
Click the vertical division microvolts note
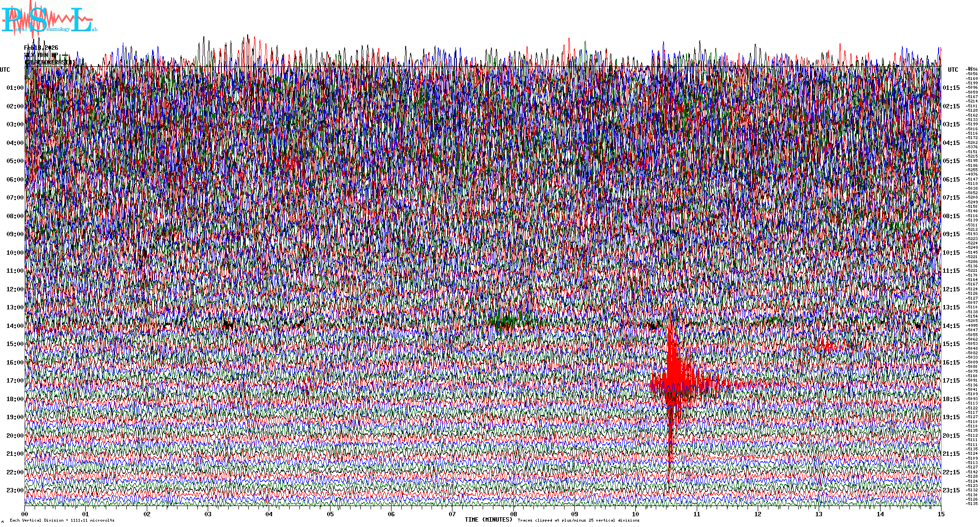pos(62,521)
